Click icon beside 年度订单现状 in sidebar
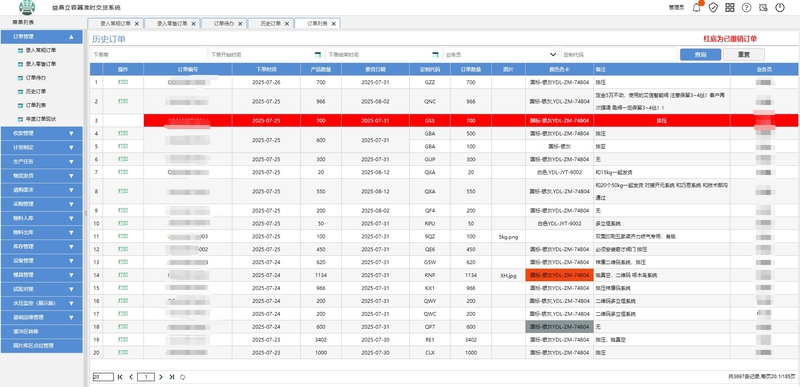The height and width of the screenshot is (387, 800). pos(20,119)
